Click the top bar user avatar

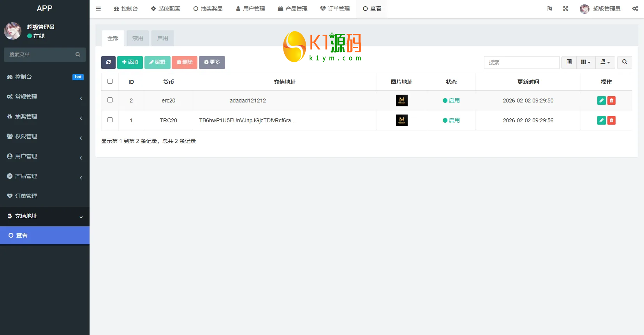(584, 9)
